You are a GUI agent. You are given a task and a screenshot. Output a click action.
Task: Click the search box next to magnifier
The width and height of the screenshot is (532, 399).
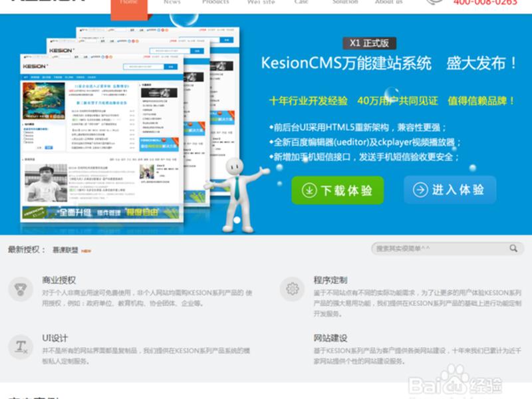[440, 249]
